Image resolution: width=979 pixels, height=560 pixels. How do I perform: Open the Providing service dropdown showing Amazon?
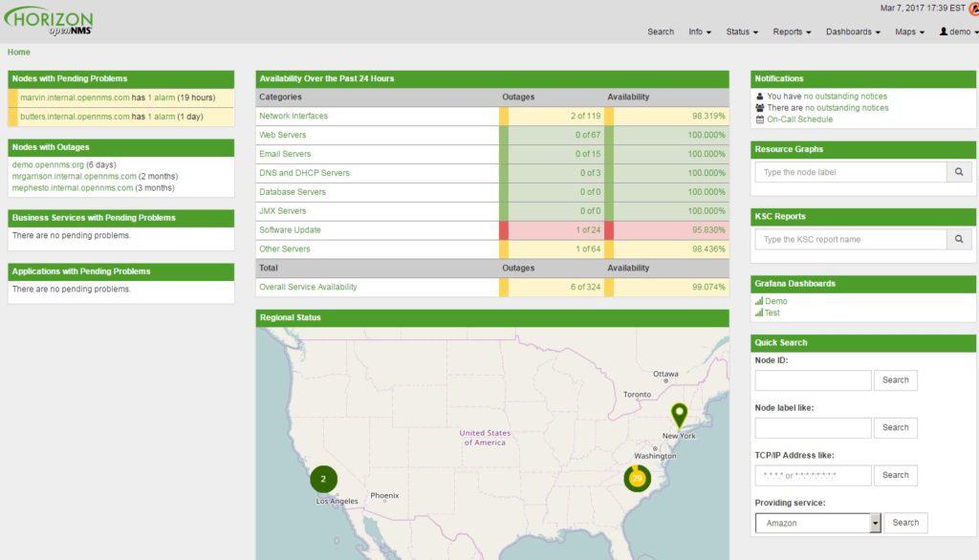coord(818,523)
